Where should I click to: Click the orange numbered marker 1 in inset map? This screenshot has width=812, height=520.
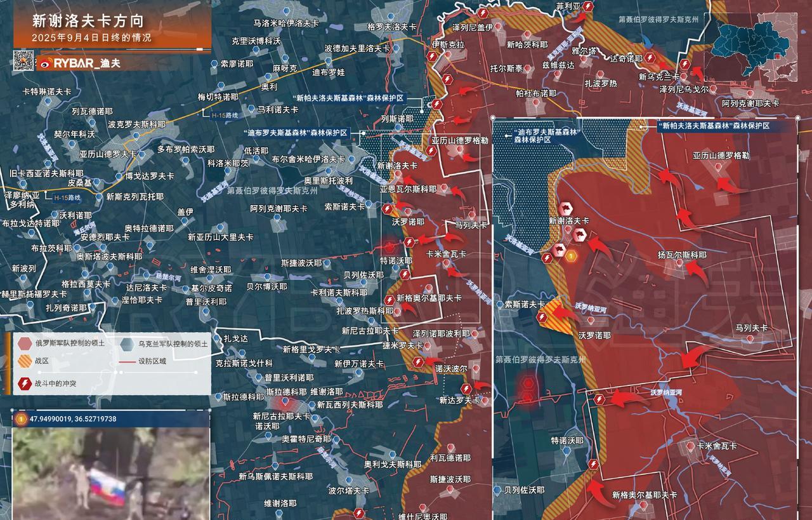(x=571, y=257)
